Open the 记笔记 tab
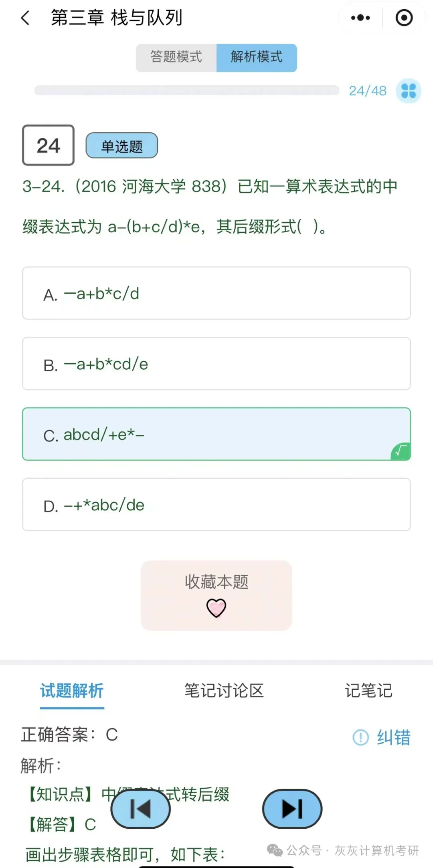The image size is (433, 868). click(x=368, y=691)
